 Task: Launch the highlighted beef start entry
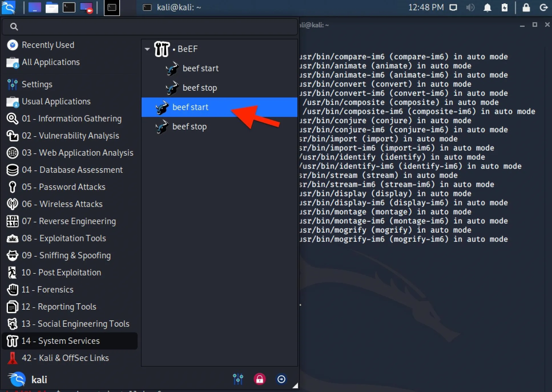[219, 107]
